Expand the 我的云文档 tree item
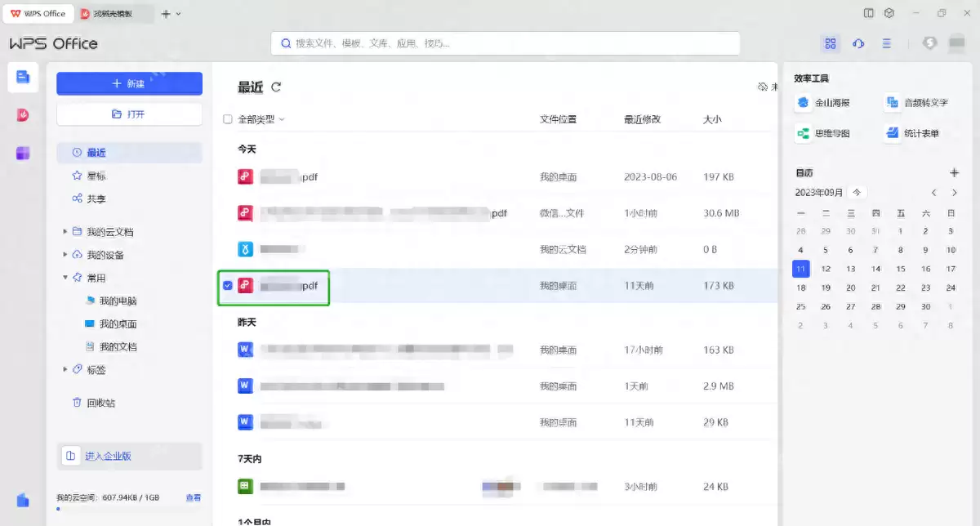This screenshot has width=980, height=526. click(65, 231)
